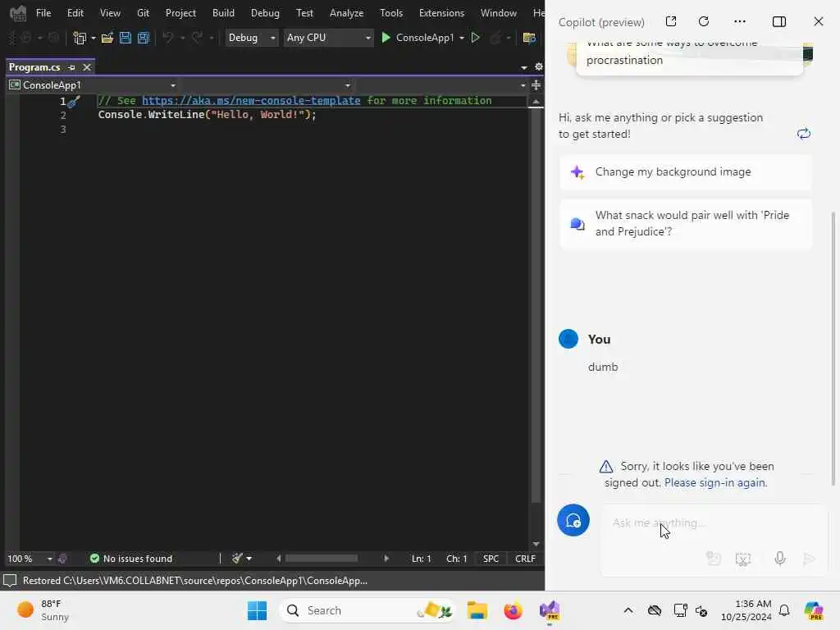Image resolution: width=840 pixels, height=630 pixels.
Task: Refresh the Copilot pane
Action: [704, 21]
